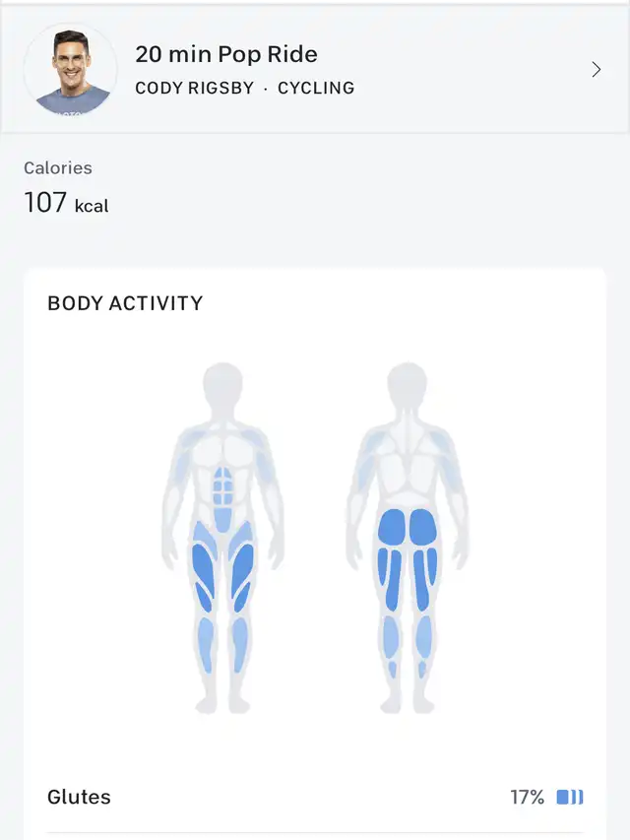The image size is (630, 840).
Task: Select the calves on the back figure
Action: pos(408,643)
